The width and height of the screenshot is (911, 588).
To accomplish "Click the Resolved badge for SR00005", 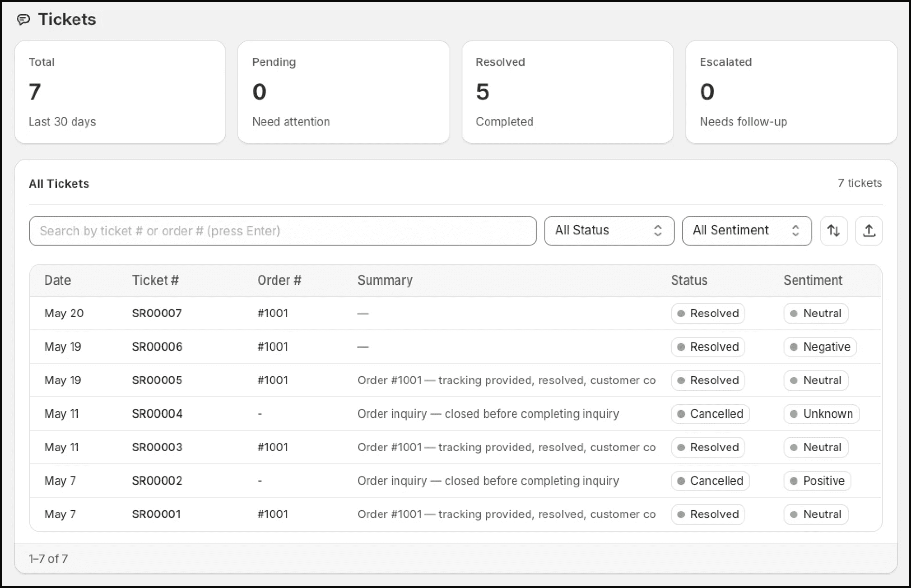I will 708,380.
